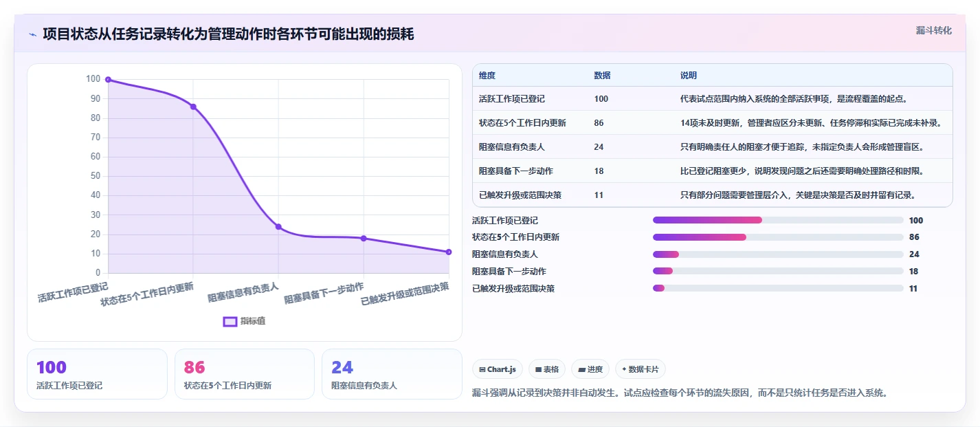Screen dimensions: 980x427
Task: Click the panel title about 损耗
Action: 228,34
